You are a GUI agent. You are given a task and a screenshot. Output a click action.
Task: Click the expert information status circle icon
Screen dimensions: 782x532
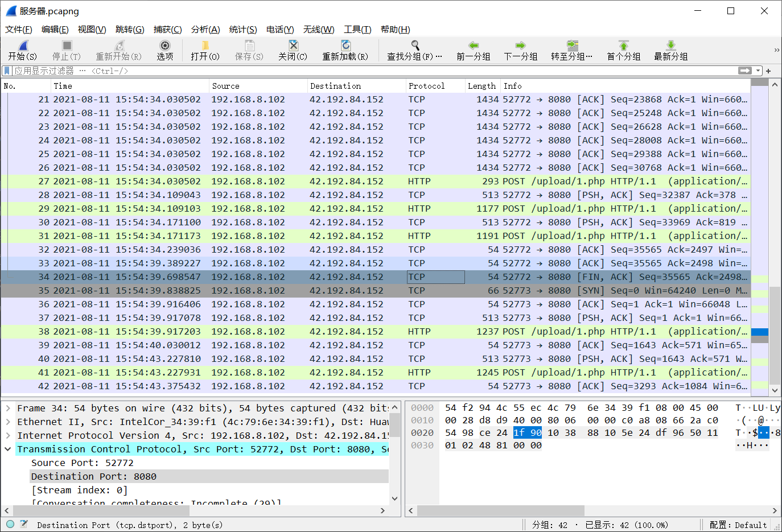point(10,524)
